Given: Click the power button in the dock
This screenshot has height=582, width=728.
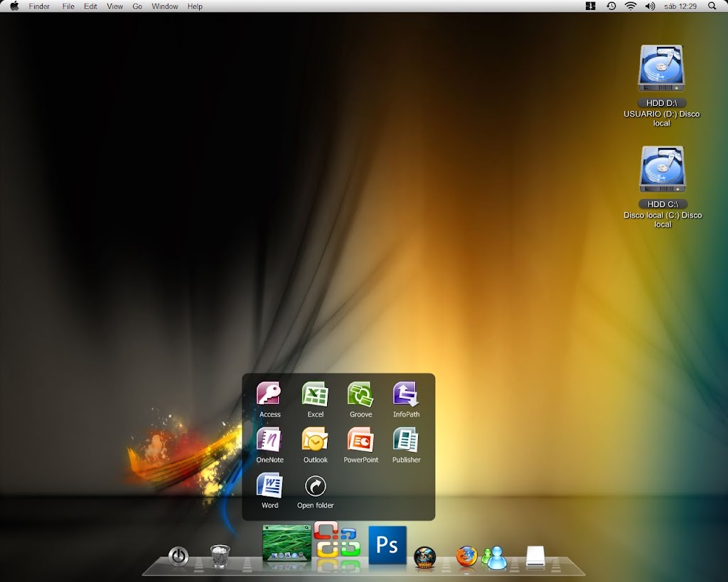Looking at the screenshot, I should click(x=178, y=556).
